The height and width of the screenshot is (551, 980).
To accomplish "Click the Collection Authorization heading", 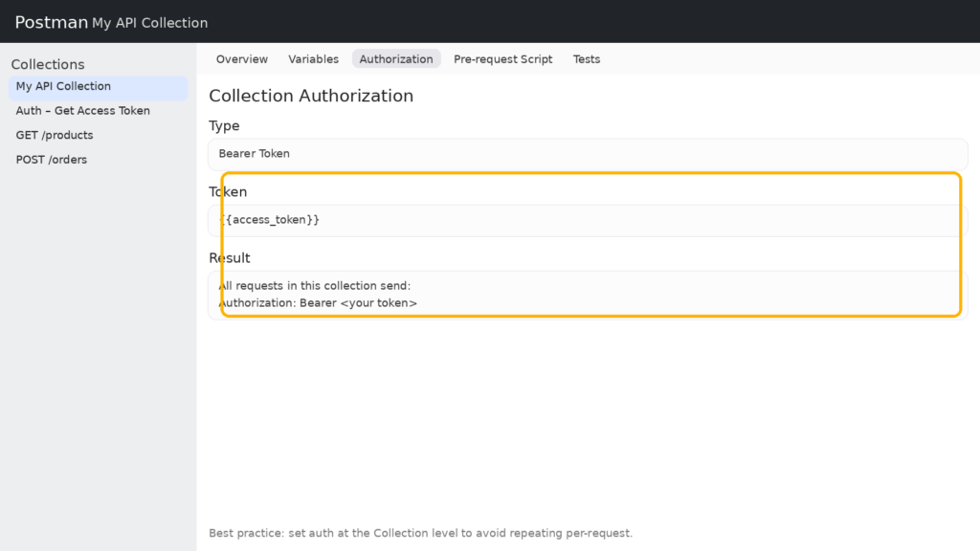I will (311, 96).
